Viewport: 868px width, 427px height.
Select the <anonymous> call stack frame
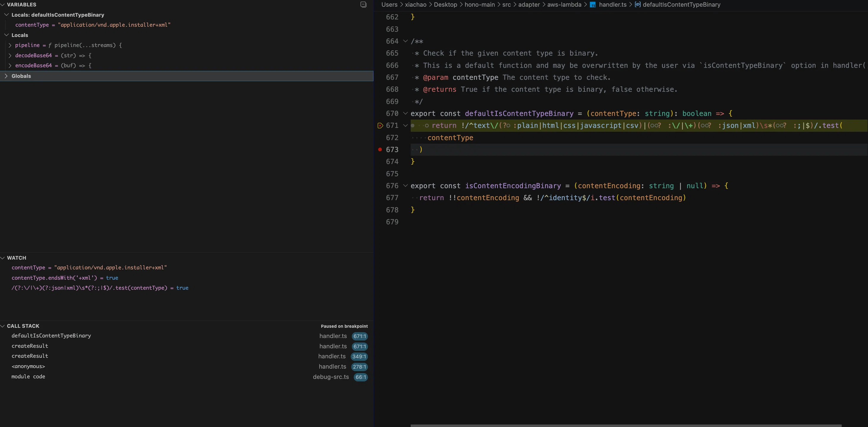(186, 366)
